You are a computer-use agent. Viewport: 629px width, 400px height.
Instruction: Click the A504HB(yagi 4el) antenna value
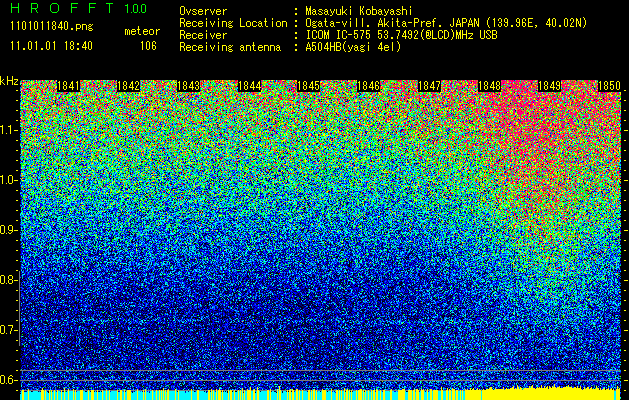(x=353, y=47)
